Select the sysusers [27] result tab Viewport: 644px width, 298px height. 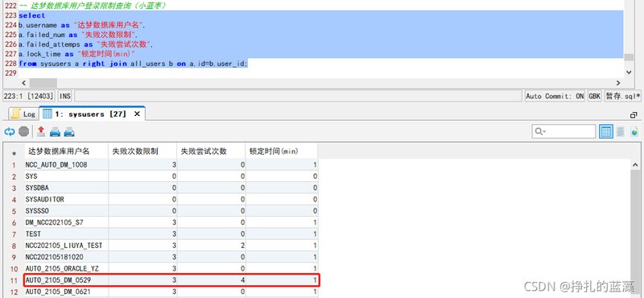pyautogui.click(x=89, y=114)
